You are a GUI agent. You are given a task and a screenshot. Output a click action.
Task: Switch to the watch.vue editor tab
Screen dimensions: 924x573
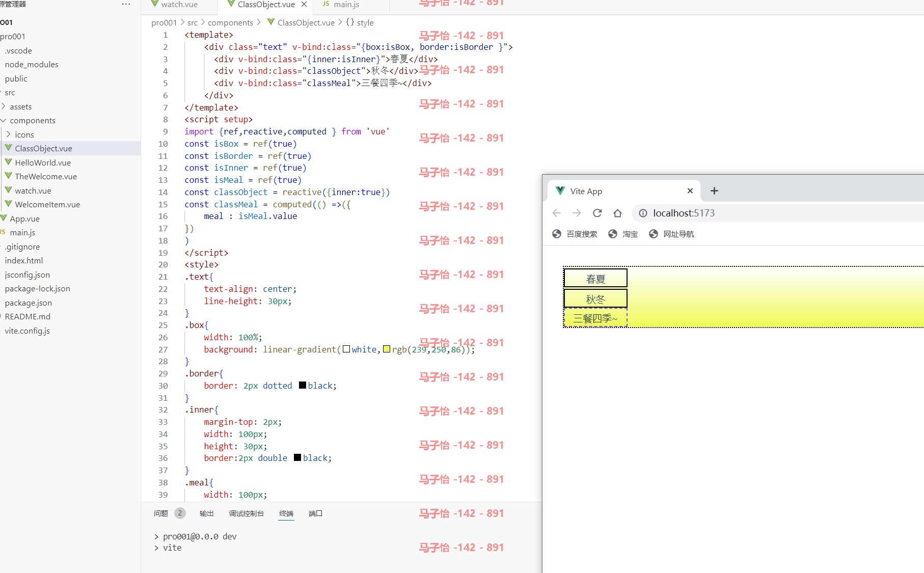[x=179, y=4]
